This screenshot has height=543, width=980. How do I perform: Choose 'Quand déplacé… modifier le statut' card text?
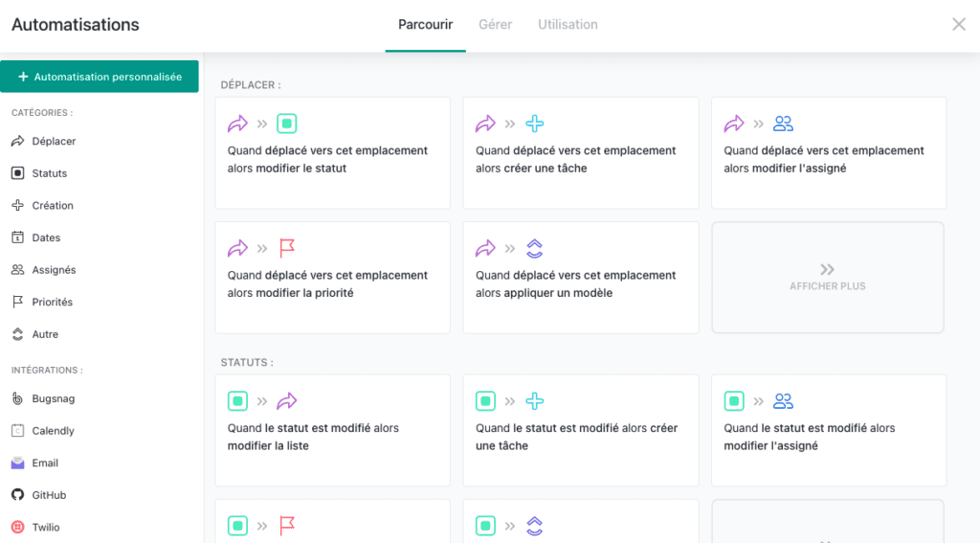[x=327, y=160]
